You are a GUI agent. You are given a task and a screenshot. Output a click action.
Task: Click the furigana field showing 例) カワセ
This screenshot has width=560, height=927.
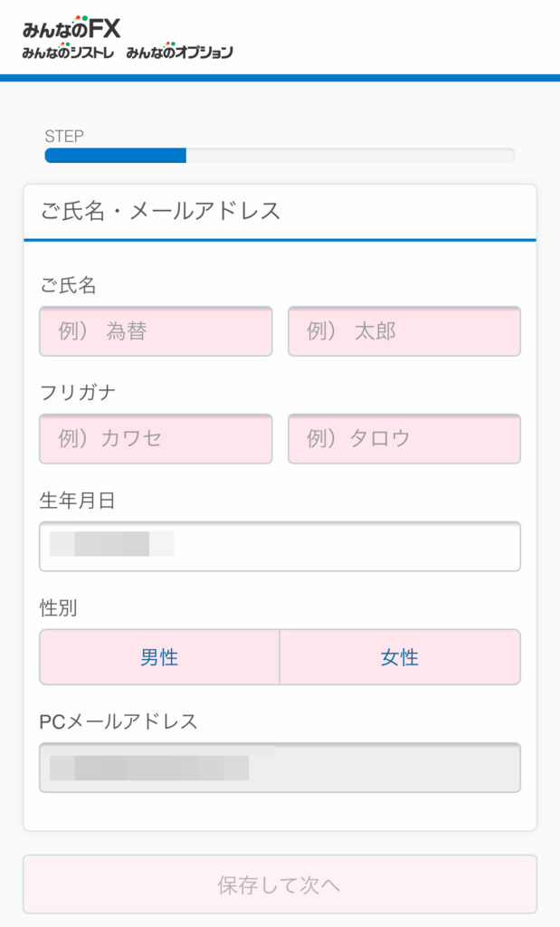156,439
